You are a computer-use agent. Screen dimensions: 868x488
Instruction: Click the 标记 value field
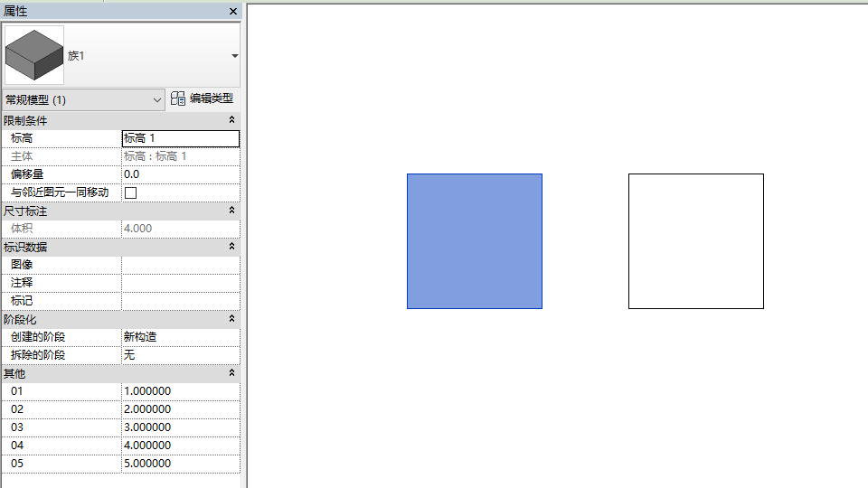(181, 301)
